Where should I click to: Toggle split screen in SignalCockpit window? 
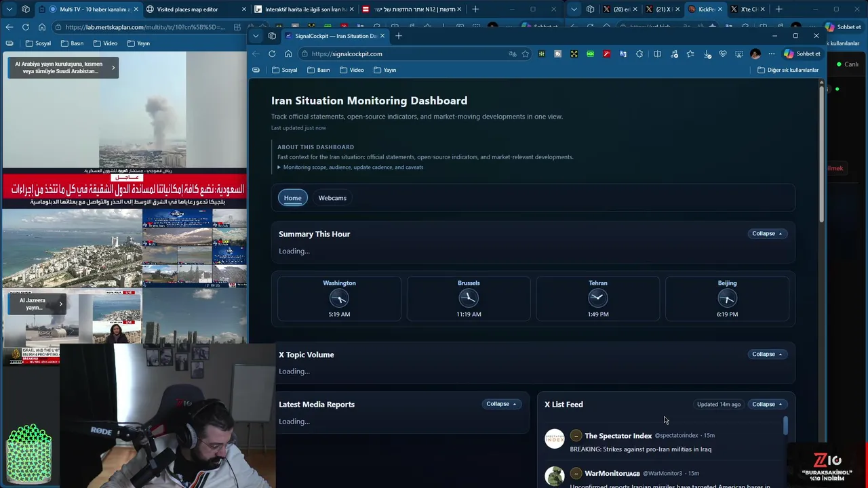tap(657, 54)
